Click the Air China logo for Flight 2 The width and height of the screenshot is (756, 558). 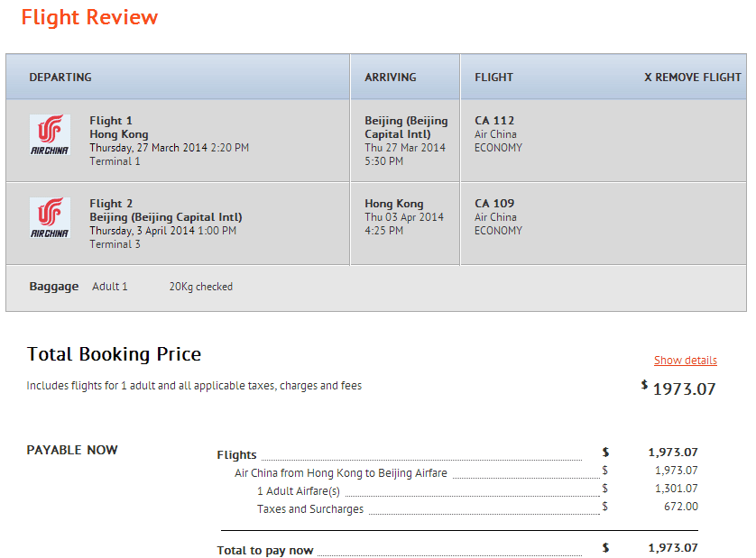[x=50, y=218]
